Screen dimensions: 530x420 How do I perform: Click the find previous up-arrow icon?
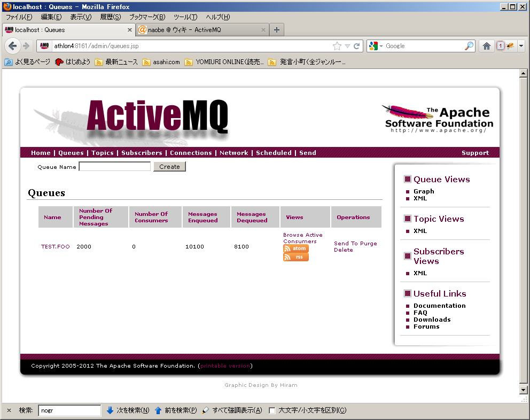pyautogui.click(x=158, y=410)
